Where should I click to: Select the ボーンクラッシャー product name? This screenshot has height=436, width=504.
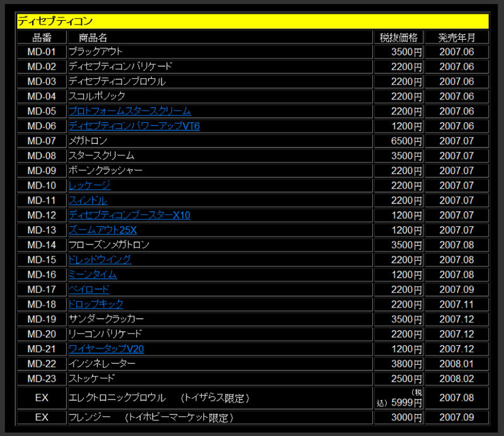pyautogui.click(x=105, y=170)
